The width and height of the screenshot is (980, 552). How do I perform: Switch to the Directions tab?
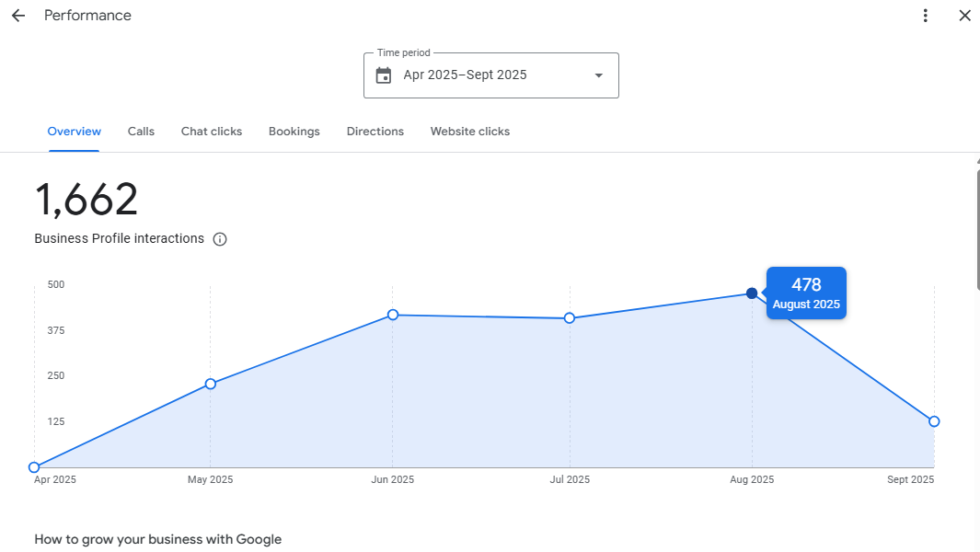pyautogui.click(x=375, y=131)
